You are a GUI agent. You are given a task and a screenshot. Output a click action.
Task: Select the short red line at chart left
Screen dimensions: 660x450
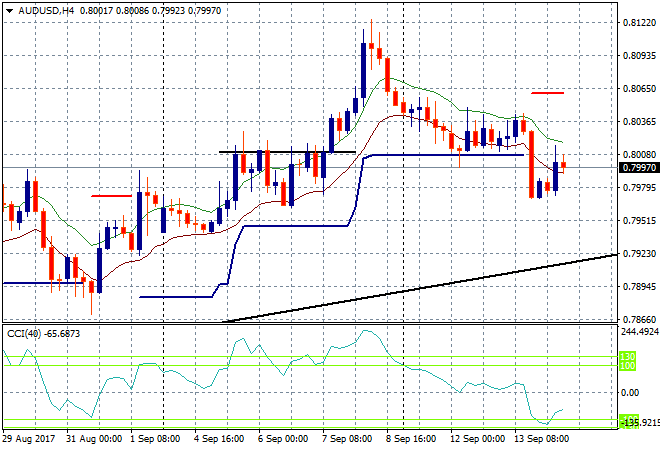110,196
